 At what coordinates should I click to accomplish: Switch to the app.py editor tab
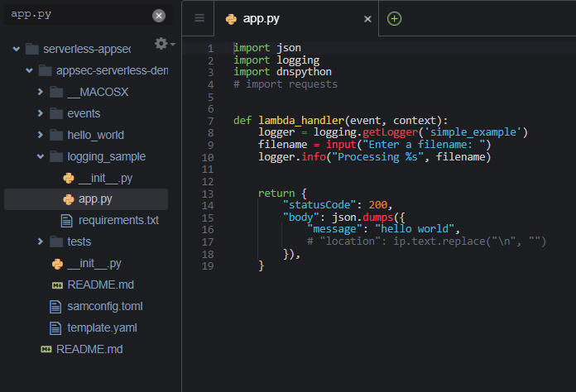click(296, 18)
